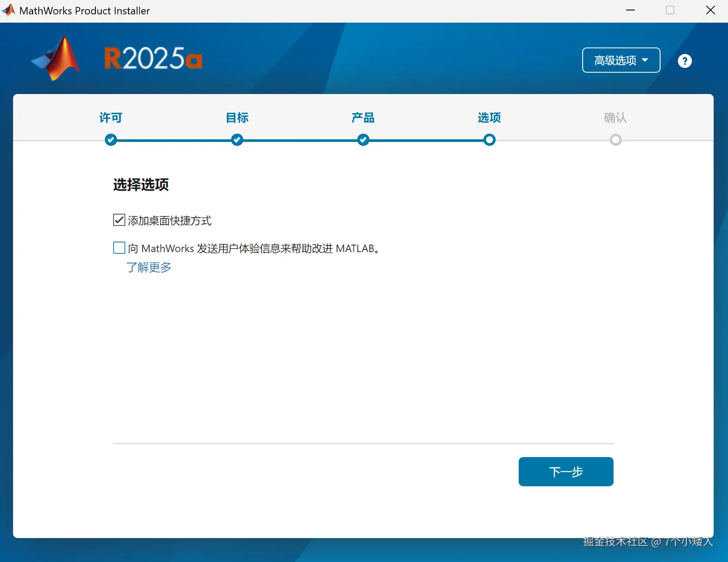Go to the 产品 step tab
Image resolution: width=728 pixels, height=562 pixels.
tap(363, 118)
